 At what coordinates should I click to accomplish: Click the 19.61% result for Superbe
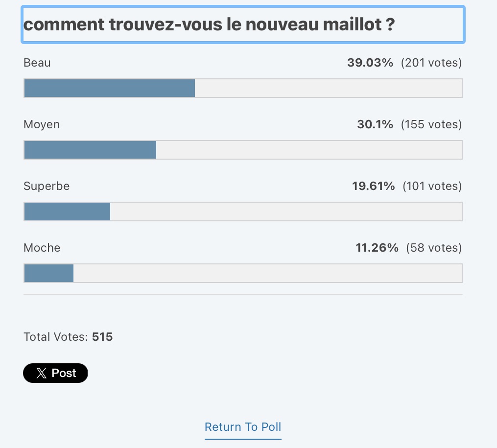[373, 186]
